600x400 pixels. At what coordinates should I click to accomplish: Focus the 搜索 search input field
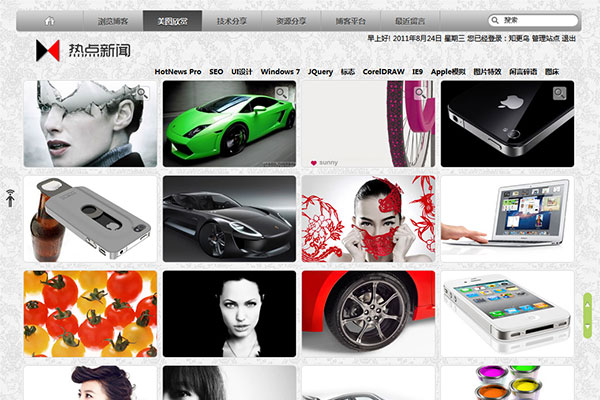(535, 20)
